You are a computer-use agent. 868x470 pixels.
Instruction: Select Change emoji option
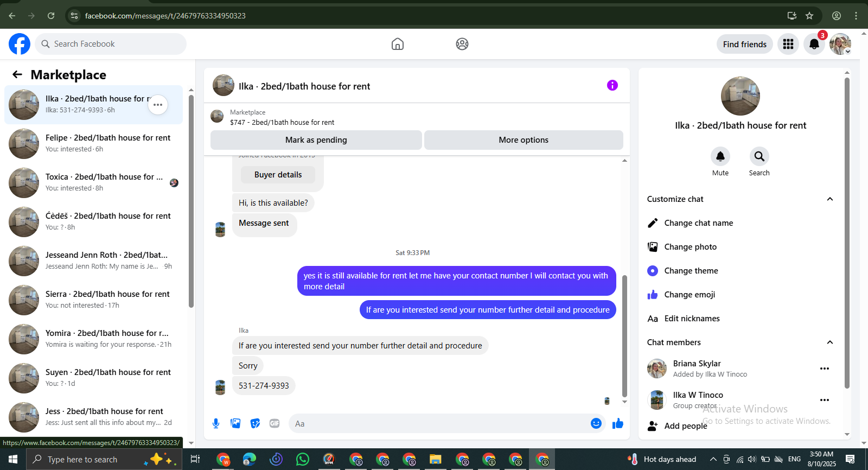[741, 295]
